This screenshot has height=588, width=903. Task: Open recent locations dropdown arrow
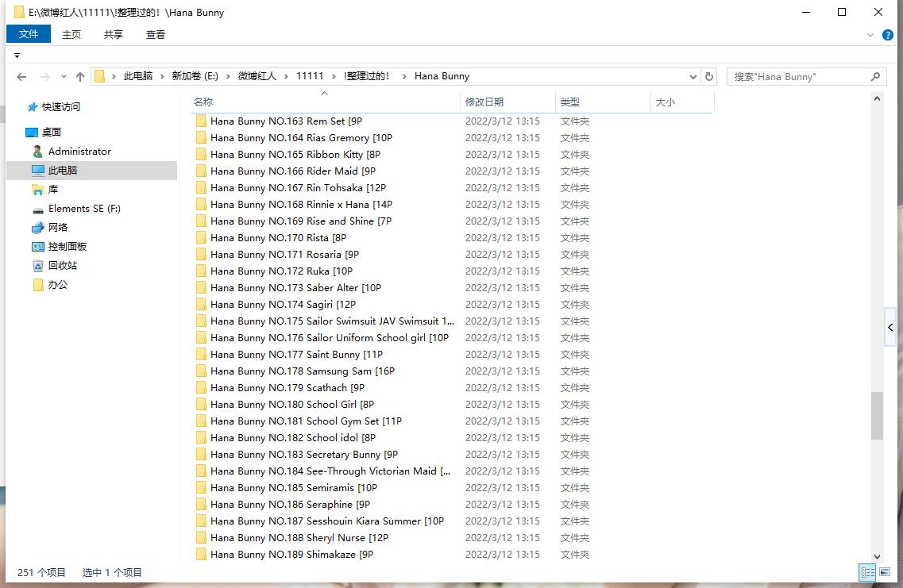[64, 76]
